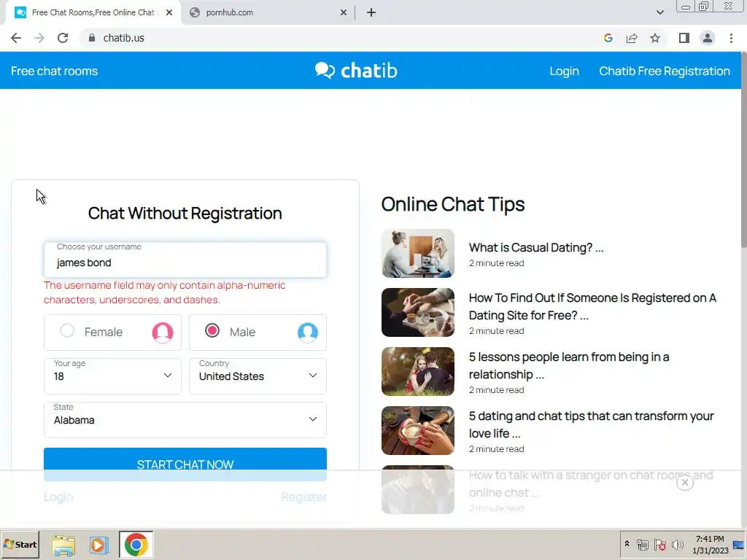Image resolution: width=747 pixels, height=560 pixels.
Task: Open the Windows Start menu
Action: pos(20,544)
